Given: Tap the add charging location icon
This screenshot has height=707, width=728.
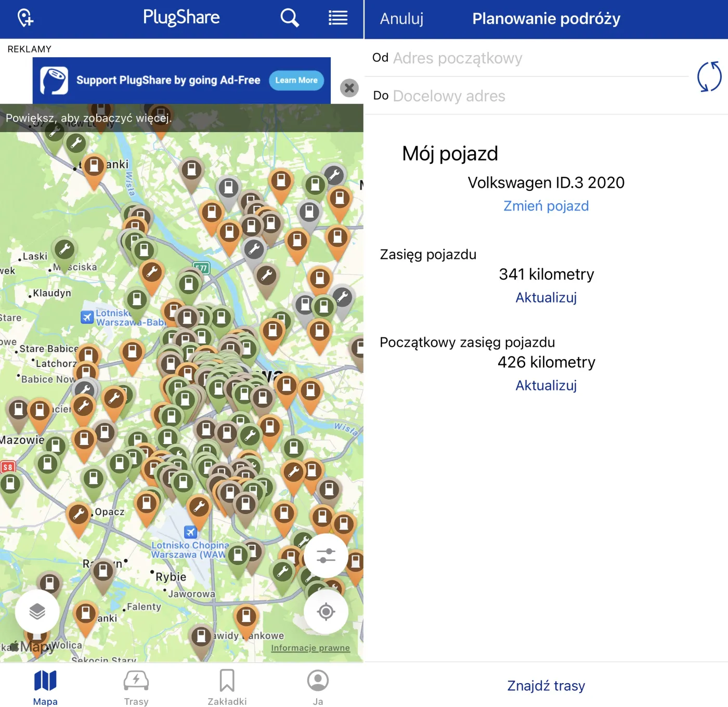Looking at the screenshot, I should click(25, 18).
